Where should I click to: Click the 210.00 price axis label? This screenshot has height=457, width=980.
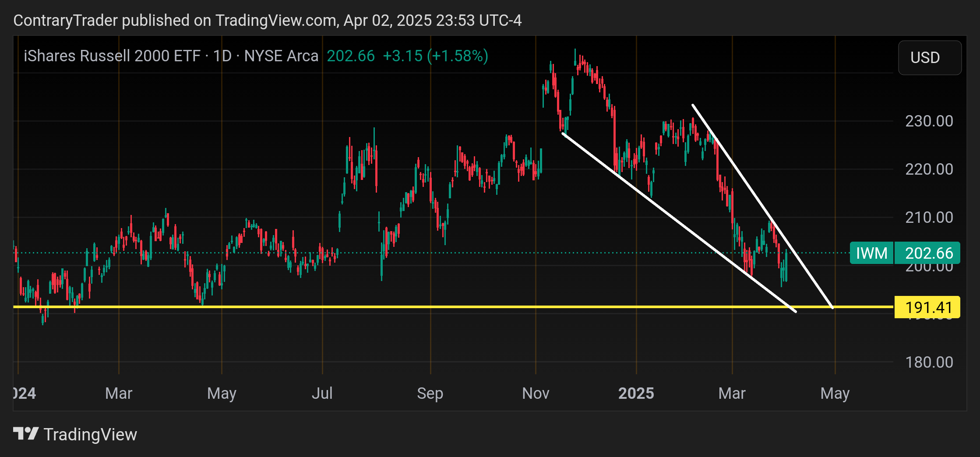click(929, 217)
